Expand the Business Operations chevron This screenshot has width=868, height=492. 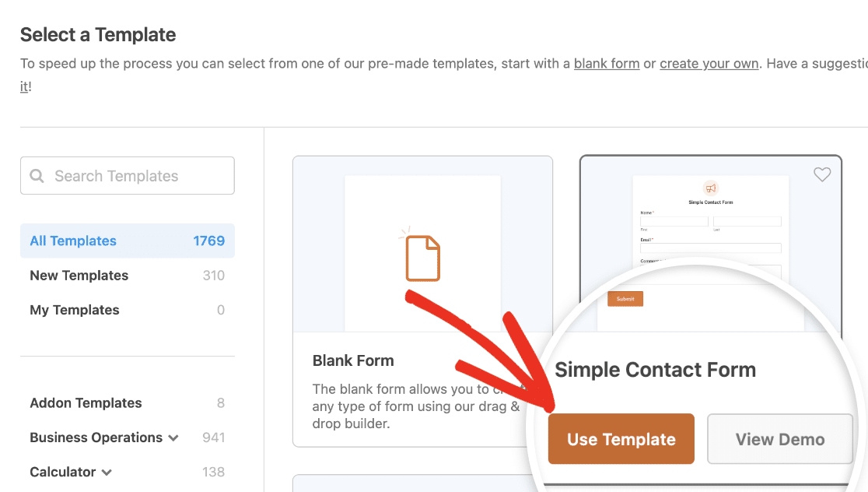pos(173,438)
